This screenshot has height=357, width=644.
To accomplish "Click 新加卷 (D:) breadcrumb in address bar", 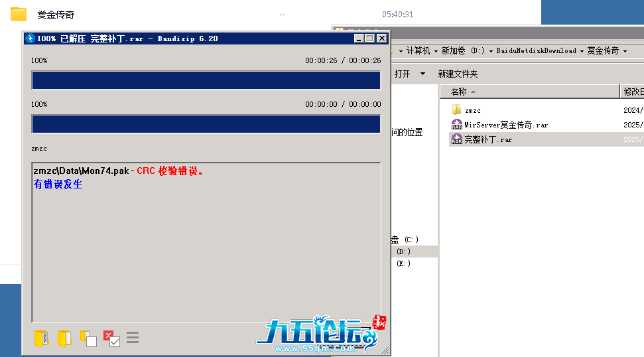I will 463,51.
